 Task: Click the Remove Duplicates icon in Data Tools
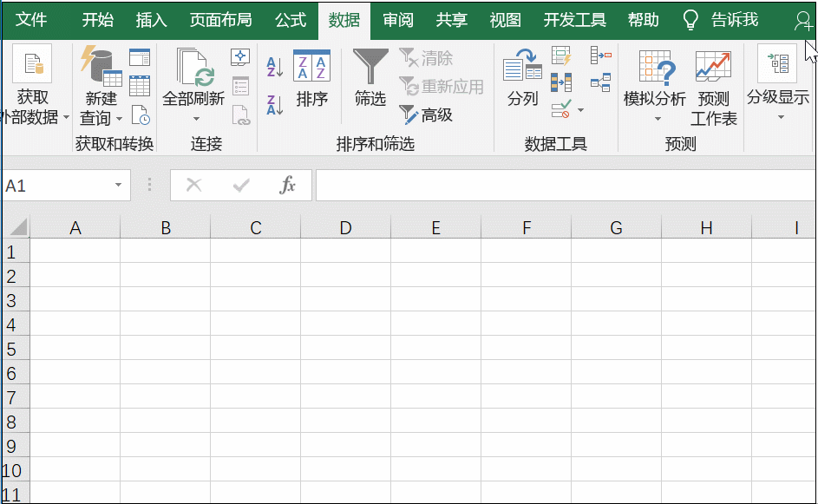pyautogui.click(x=561, y=83)
